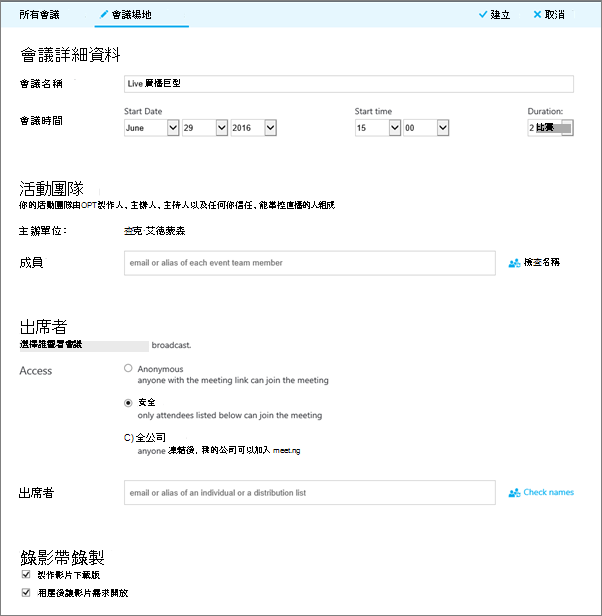Select the 安全 access radio button
The image size is (602, 616).
(x=128, y=403)
